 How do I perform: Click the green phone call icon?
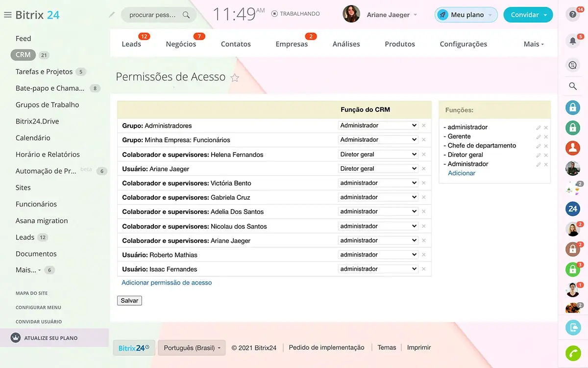click(x=572, y=353)
